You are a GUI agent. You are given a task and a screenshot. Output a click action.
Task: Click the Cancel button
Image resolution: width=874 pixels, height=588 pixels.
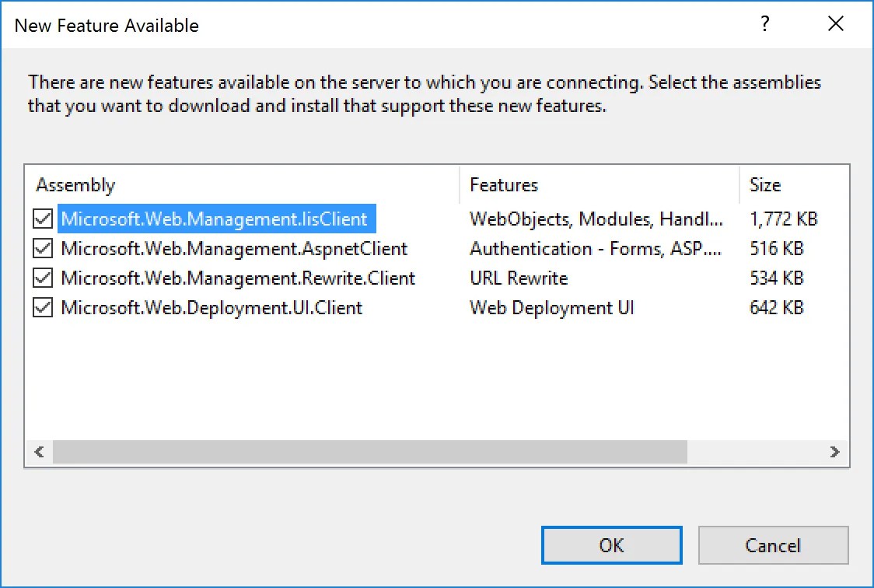(x=773, y=545)
